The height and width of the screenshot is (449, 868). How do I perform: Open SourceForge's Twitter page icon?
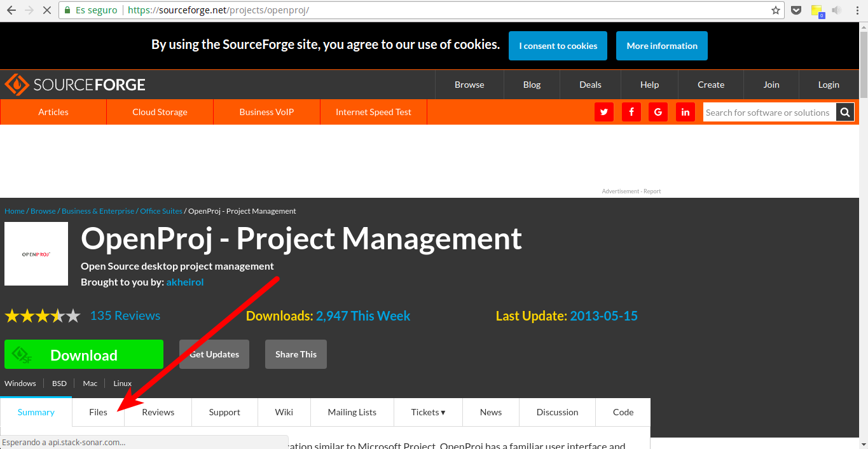click(x=603, y=112)
